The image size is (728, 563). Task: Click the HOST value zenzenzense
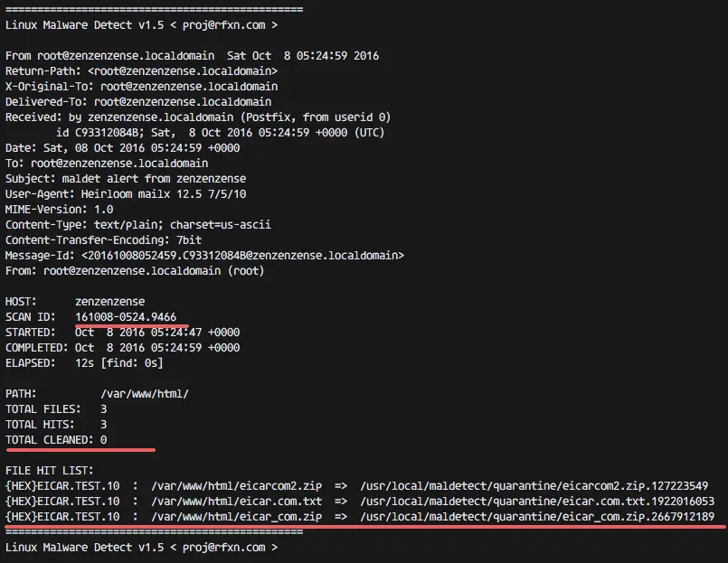tap(109, 301)
